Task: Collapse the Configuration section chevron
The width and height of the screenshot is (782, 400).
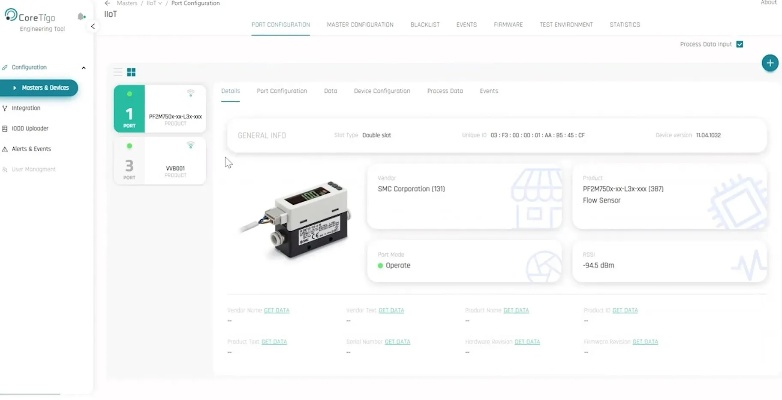Action: 83,68
